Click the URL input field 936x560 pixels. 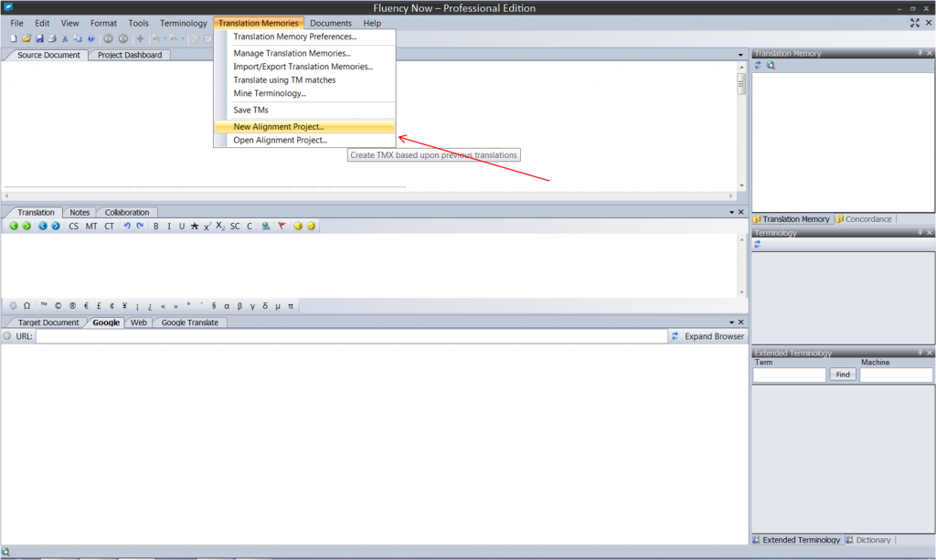coord(352,336)
